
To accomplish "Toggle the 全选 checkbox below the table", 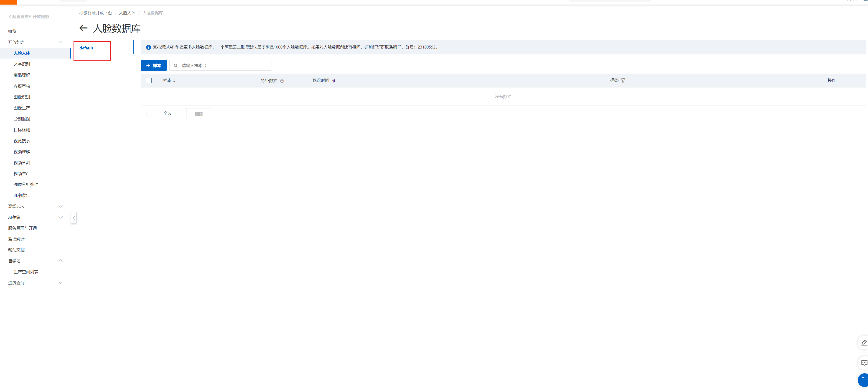I will point(149,114).
